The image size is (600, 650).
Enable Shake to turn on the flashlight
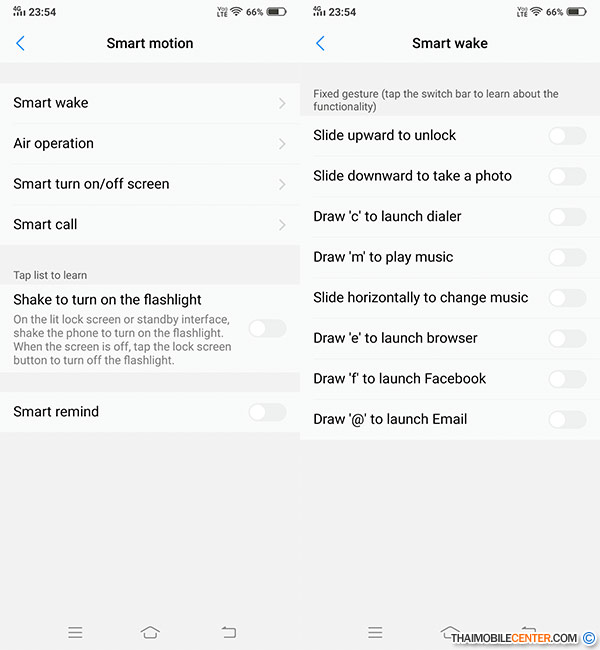pyautogui.click(x=267, y=329)
